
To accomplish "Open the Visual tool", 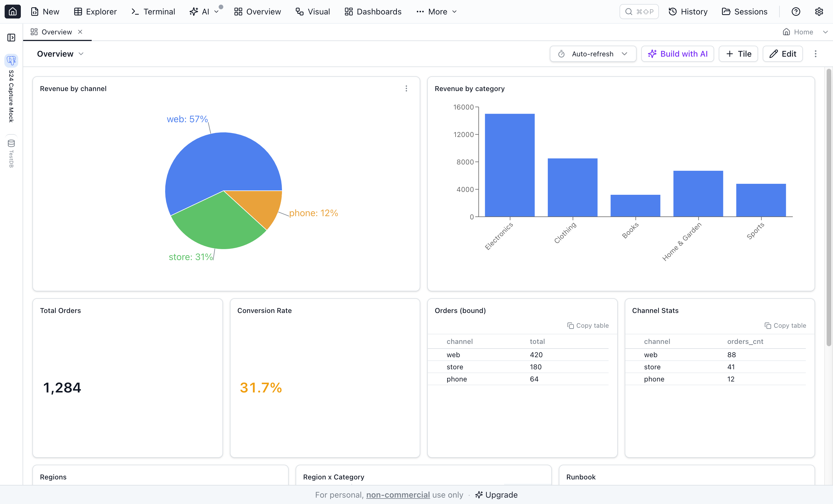I will click(x=312, y=12).
